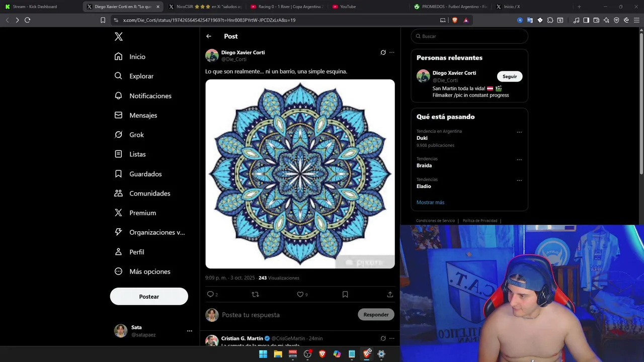The width and height of the screenshot is (644, 362).
Task: Open the browser hamburger menu
Action: coord(636,20)
